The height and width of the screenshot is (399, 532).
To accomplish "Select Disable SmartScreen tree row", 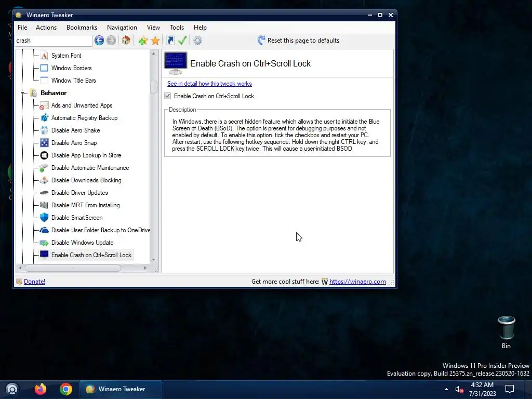I will tap(77, 218).
